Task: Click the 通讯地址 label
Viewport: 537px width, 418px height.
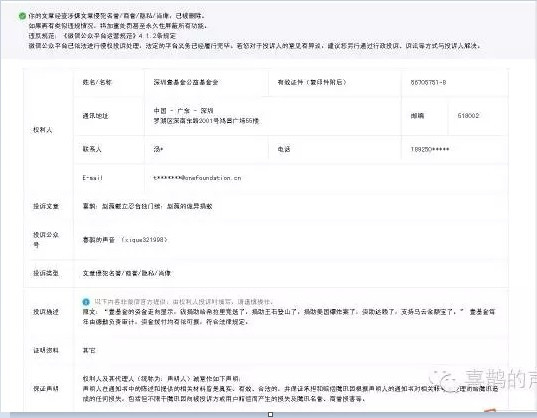Action: tap(95, 116)
